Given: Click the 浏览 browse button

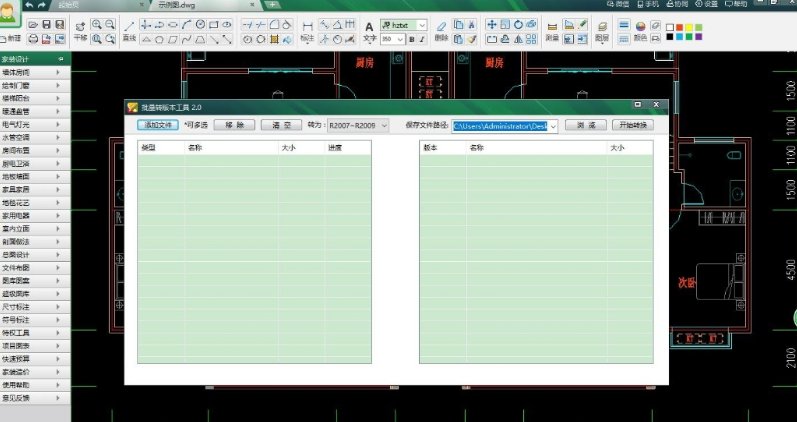Looking at the screenshot, I should (585, 126).
